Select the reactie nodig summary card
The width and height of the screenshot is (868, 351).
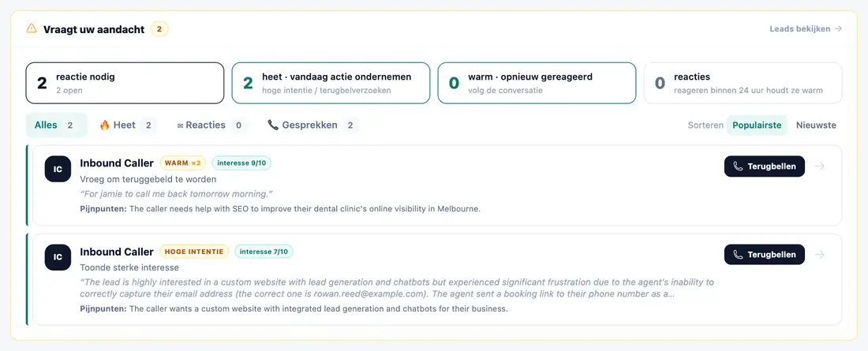click(125, 83)
